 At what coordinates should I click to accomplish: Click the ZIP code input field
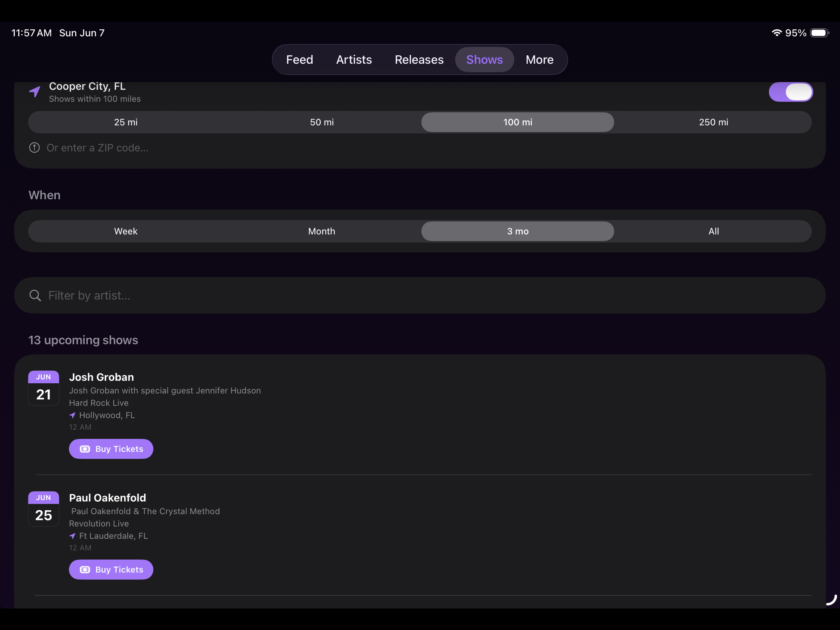pos(420,148)
